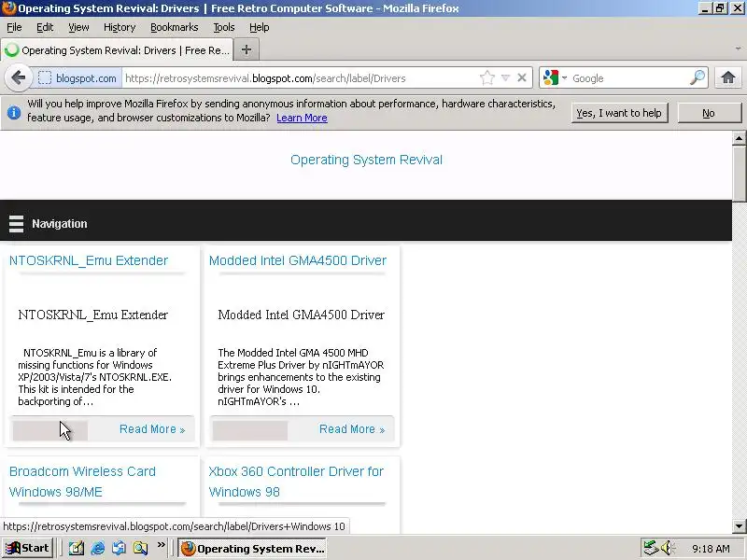The height and width of the screenshot is (560, 747).
Task: Click the scrollbar up arrow
Action: (x=739, y=138)
